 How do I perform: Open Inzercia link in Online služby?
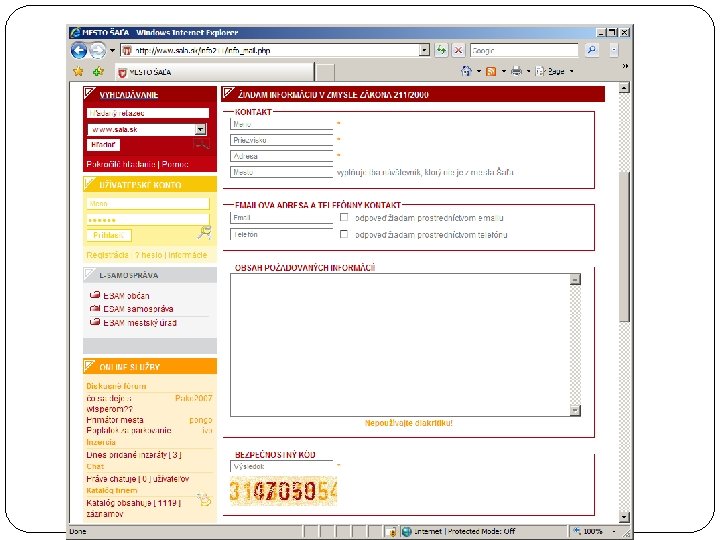[x=101, y=442]
